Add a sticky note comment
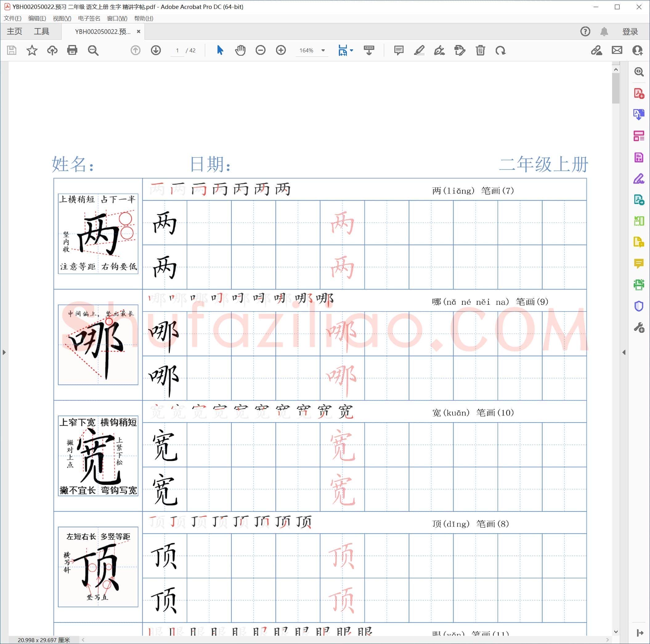This screenshot has height=644, width=650. (399, 51)
